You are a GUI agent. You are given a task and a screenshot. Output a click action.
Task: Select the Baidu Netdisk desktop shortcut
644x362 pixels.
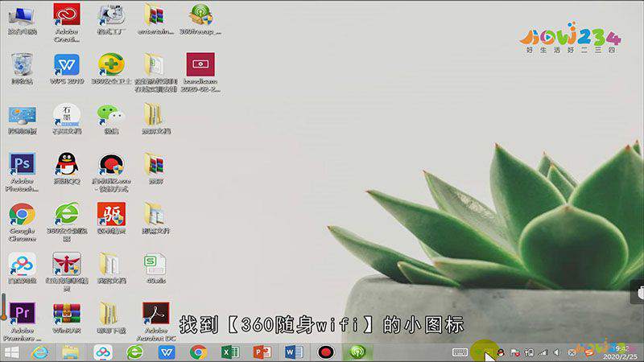point(23,269)
